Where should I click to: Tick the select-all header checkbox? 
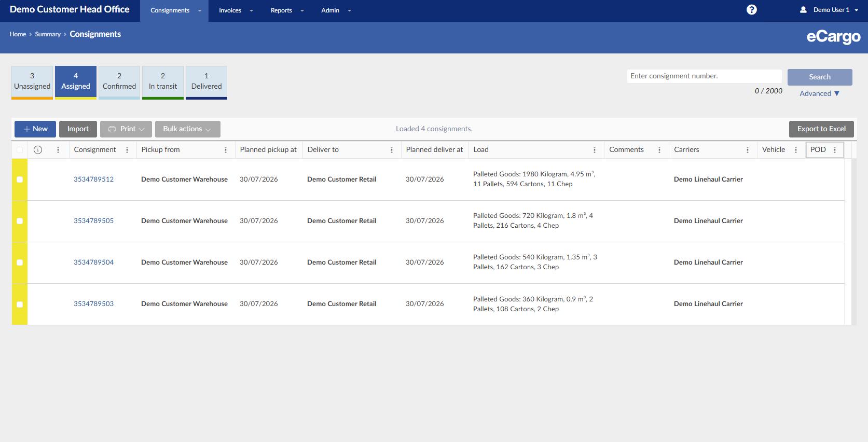[20, 150]
